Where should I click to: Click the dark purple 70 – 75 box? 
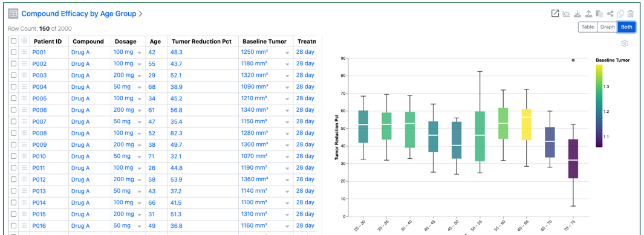click(x=573, y=159)
